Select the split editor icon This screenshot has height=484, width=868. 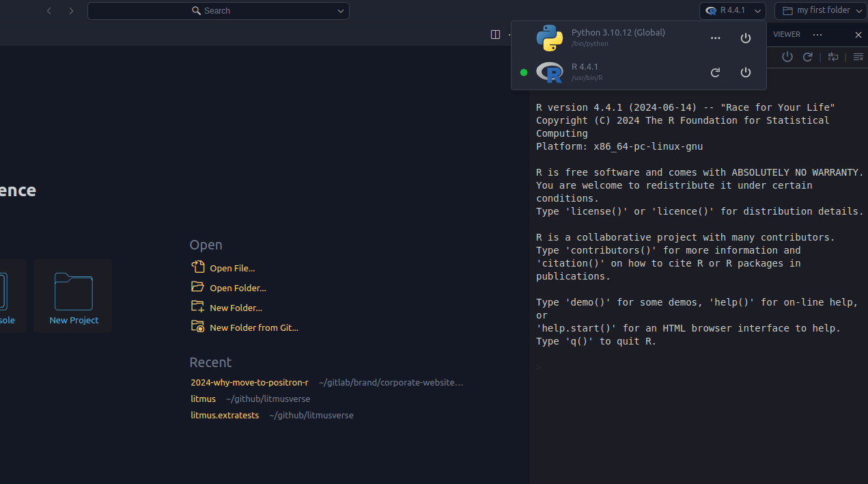(x=494, y=33)
